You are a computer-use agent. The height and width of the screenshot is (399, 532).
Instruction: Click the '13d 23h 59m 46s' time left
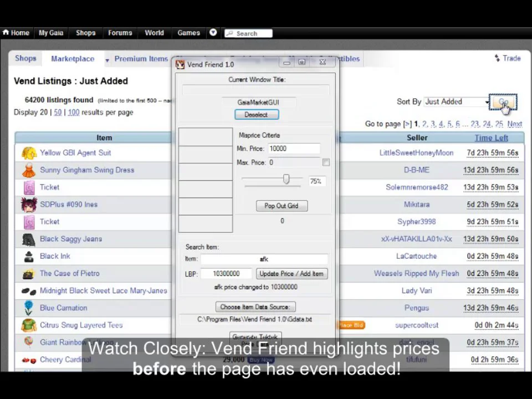click(x=490, y=308)
